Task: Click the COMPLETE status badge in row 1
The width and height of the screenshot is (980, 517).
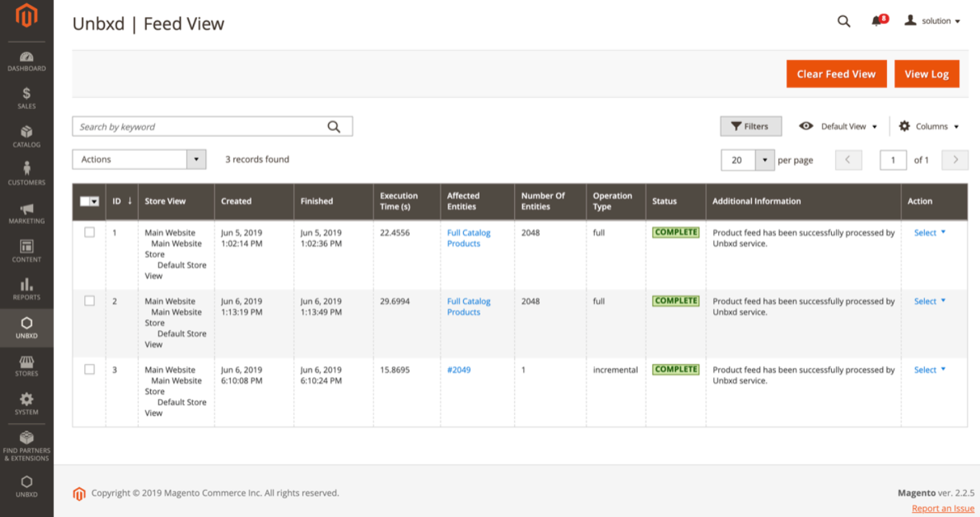Action: tap(676, 232)
